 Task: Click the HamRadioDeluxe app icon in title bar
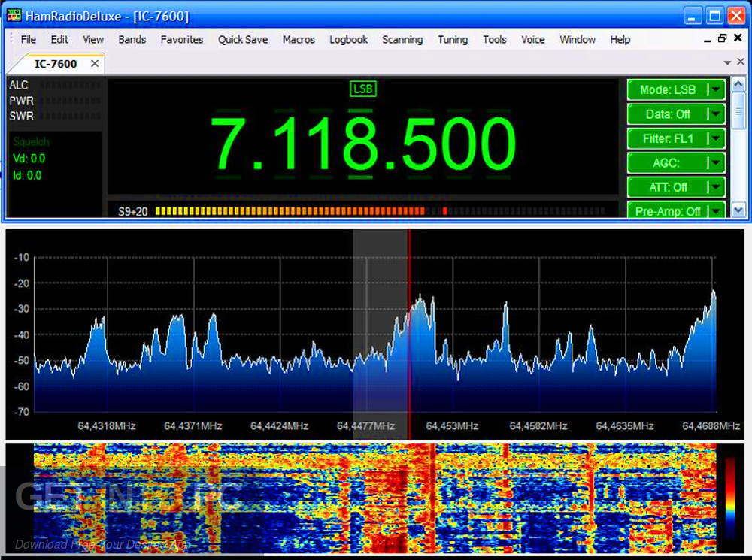click(14, 15)
